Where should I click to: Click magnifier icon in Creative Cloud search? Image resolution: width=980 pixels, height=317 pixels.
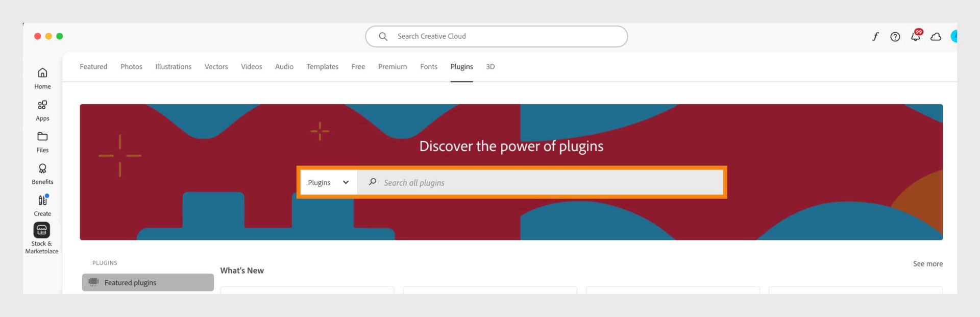(383, 36)
